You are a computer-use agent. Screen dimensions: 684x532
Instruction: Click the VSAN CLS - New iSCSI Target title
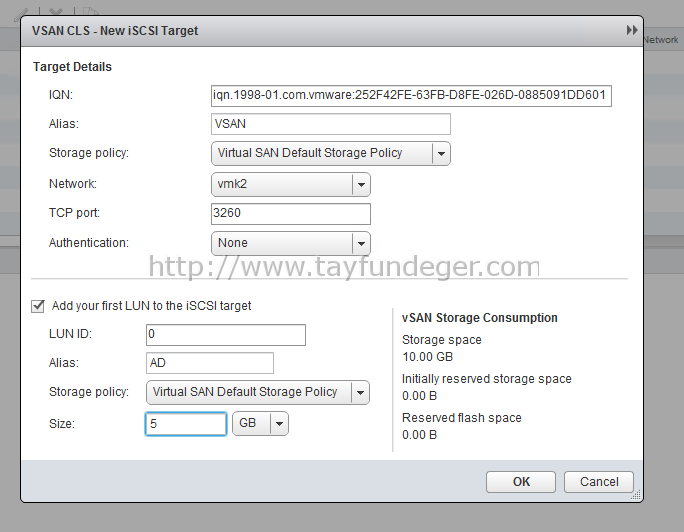coord(115,31)
